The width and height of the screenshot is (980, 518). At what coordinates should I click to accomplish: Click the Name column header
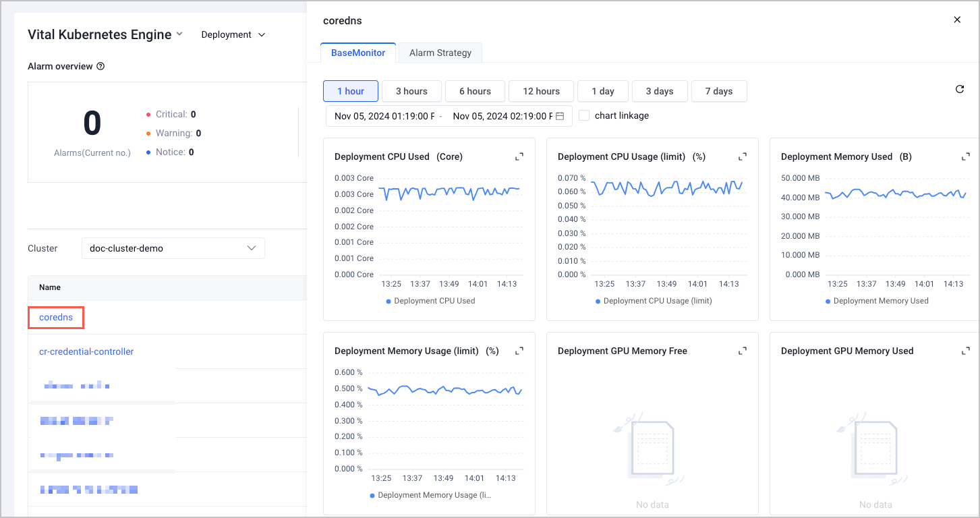pos(50,287)
